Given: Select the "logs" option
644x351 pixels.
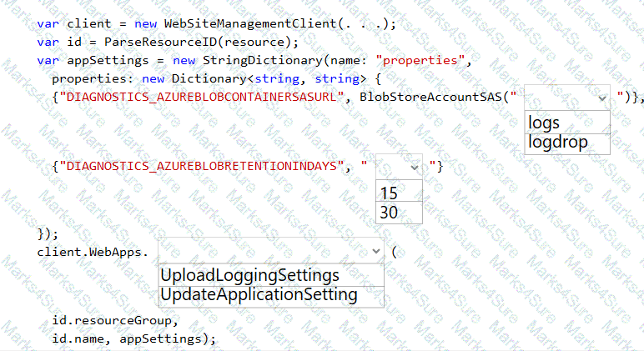Looking at the screenshot, I should (x=569, y=123).
